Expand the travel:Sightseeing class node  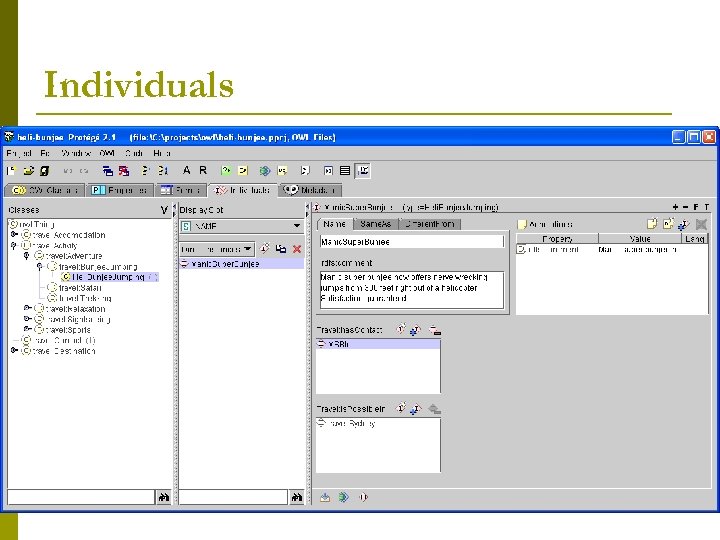point(27,319)
